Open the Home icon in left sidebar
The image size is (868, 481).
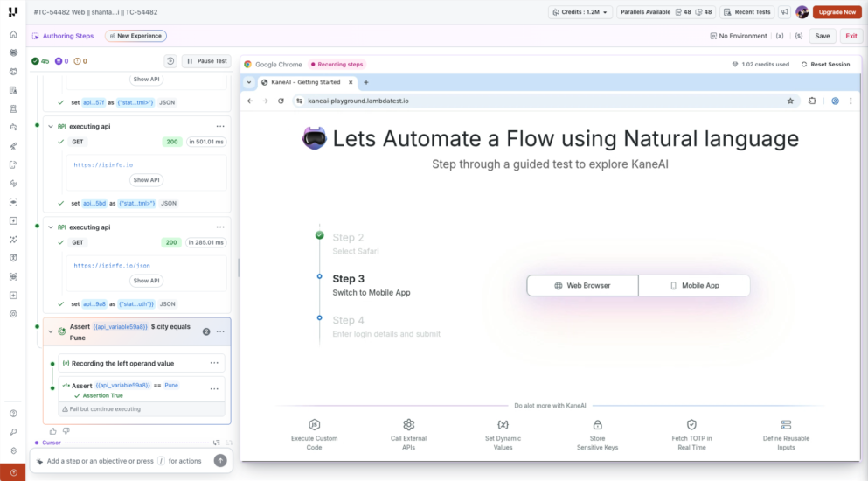pos(13,34)
